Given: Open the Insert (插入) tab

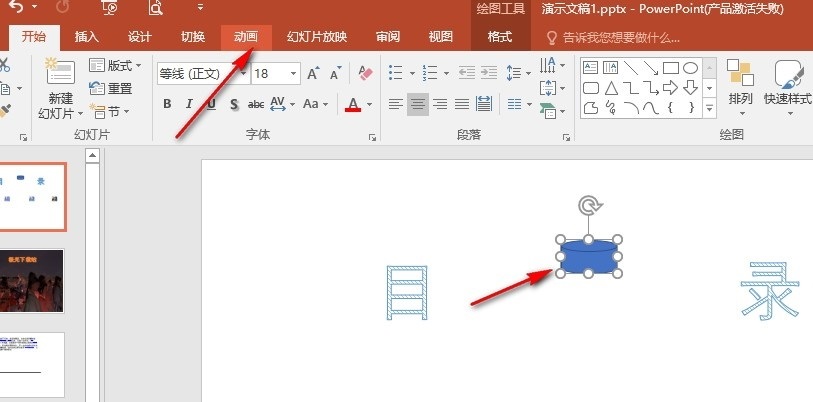Looking at the screenshot, I should click(87, 37).
